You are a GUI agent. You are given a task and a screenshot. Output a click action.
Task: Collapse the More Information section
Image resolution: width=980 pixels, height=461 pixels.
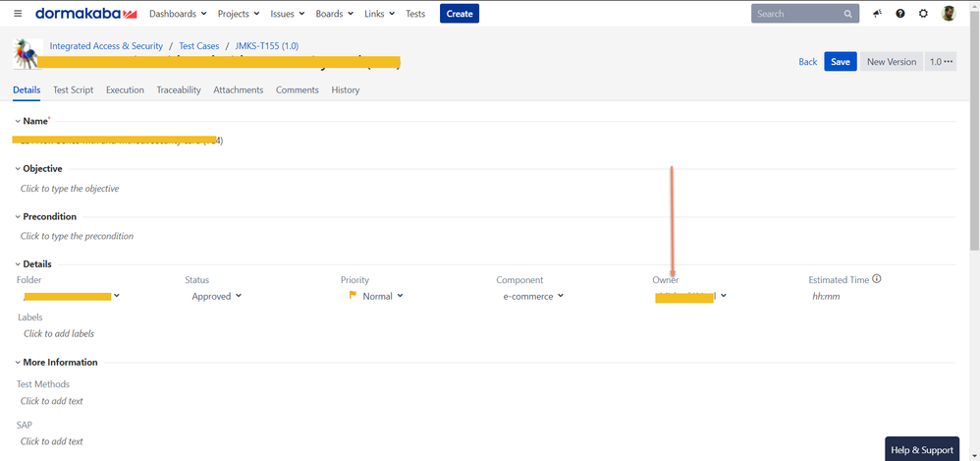pos(18,362)
